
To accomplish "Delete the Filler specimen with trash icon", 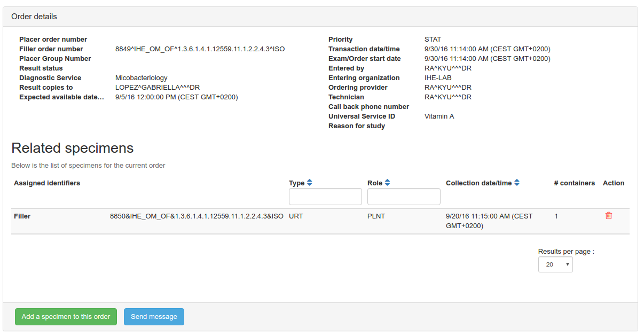I will 609,216.
